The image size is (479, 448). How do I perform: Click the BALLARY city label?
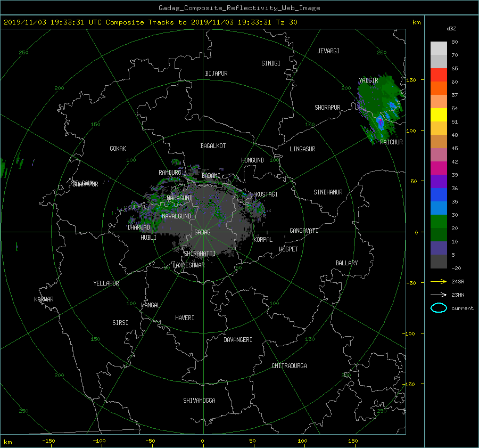tap(346, 263)
